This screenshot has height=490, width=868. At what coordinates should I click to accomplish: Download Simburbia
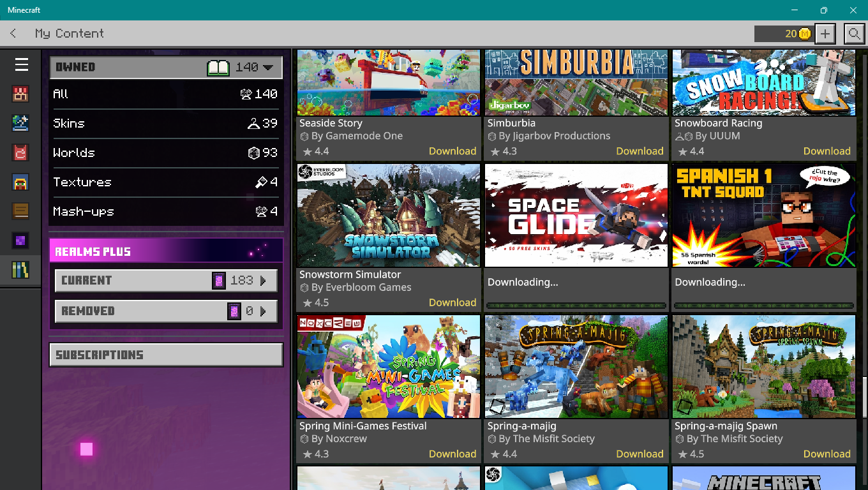[x=640, y=151]
